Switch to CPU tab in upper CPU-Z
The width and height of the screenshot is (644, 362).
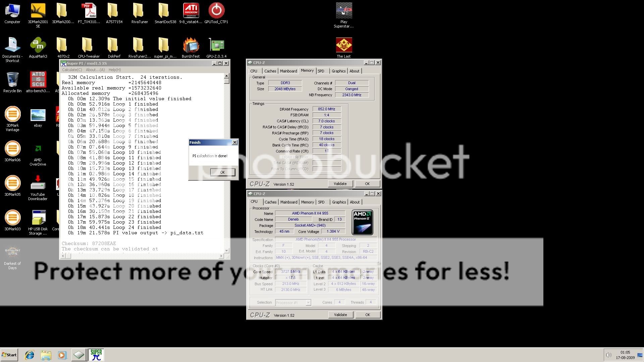[x=254, y=71]
